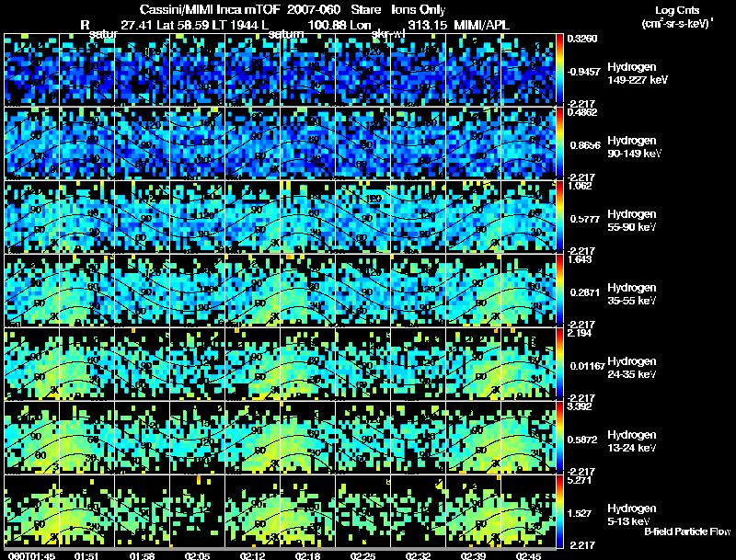Click 'Ions Only' in the title

pyautogui.click(x=419, y=9)
